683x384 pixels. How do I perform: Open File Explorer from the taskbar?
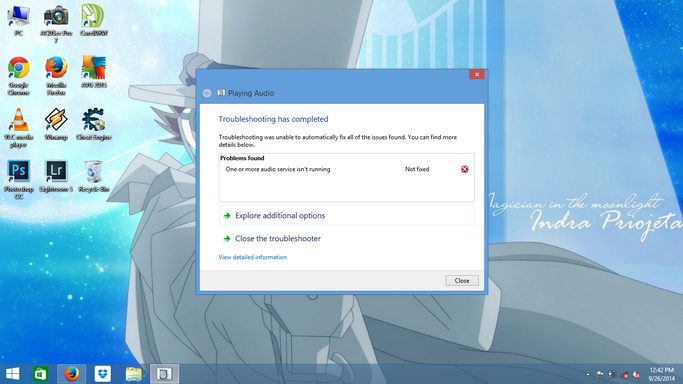coord(134,374)
